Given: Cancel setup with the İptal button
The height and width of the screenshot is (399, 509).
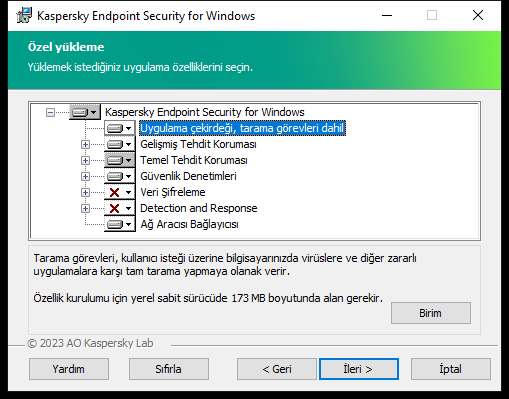Looking at the screenshot, I should point(451,369).
